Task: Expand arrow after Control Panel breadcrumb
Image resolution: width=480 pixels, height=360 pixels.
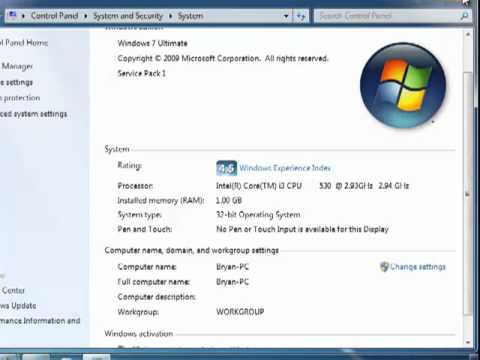Action: [x=86, y=16]
